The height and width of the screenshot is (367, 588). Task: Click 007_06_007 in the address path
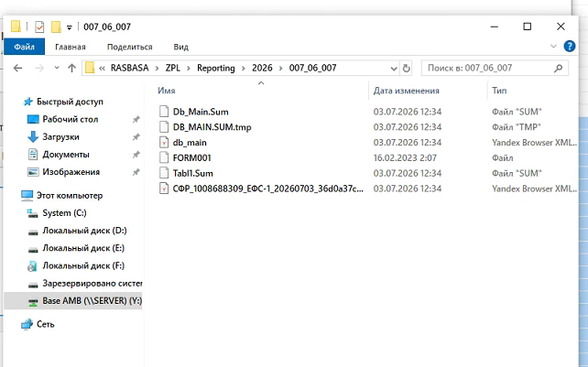tap(312, 68)
